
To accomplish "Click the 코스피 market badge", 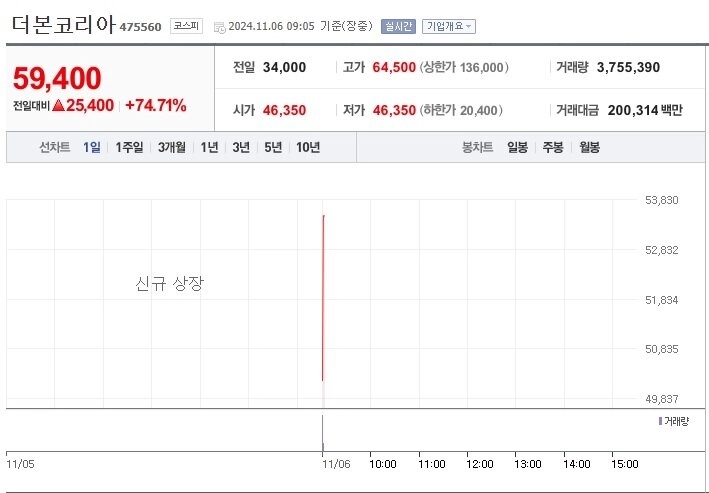I will pyautogui.click(x=185, y=27).
